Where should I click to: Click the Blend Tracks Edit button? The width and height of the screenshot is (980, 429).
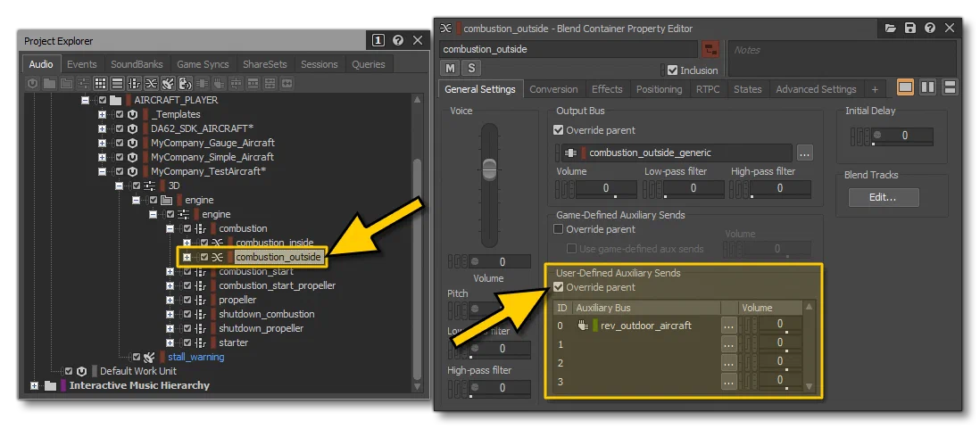tap(884, 197)
